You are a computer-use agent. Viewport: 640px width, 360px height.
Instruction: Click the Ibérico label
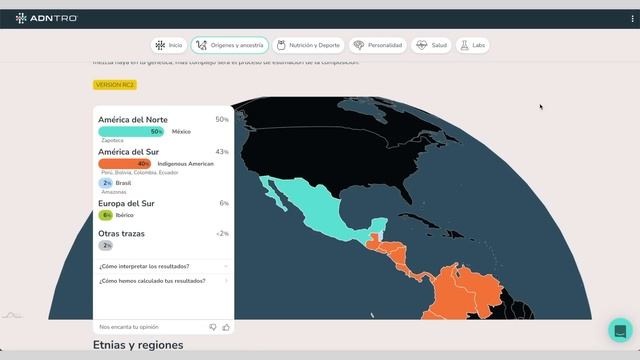point(124,215)
